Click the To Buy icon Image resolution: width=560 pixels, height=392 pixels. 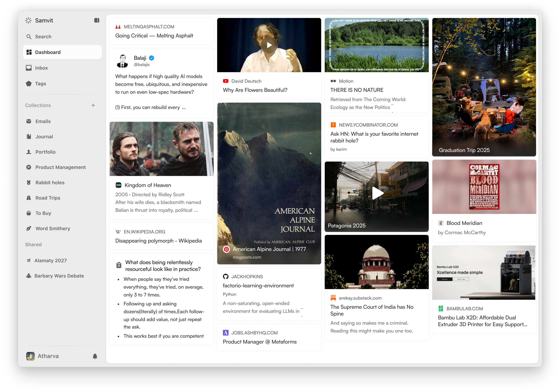click(29, 213)
